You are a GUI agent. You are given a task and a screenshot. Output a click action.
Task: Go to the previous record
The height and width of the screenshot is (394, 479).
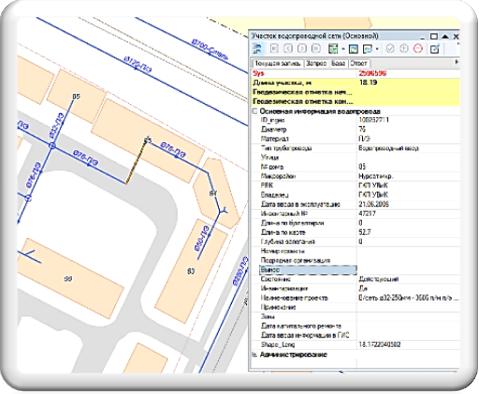coord(288,49)
